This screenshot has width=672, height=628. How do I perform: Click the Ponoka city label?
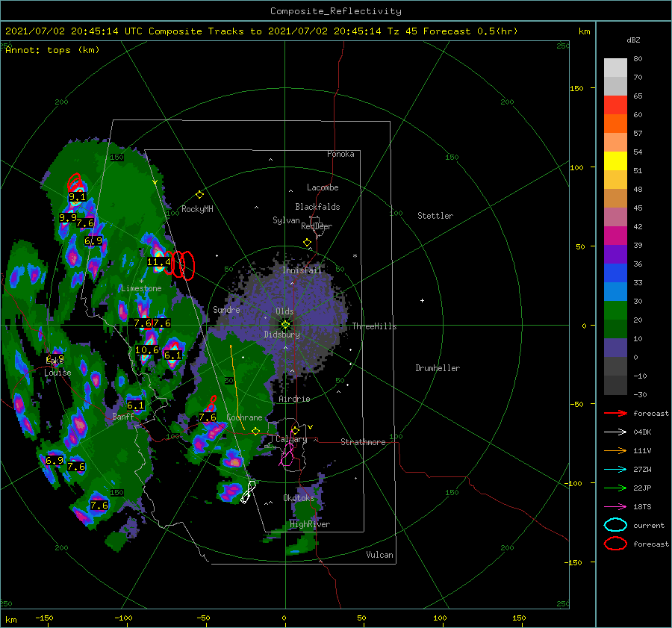(340, 154)
